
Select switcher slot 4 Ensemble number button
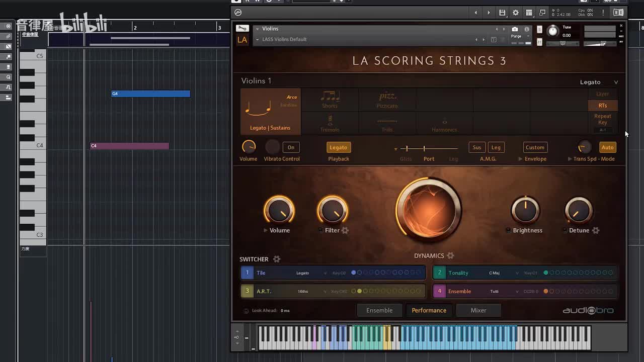(439, 291)
